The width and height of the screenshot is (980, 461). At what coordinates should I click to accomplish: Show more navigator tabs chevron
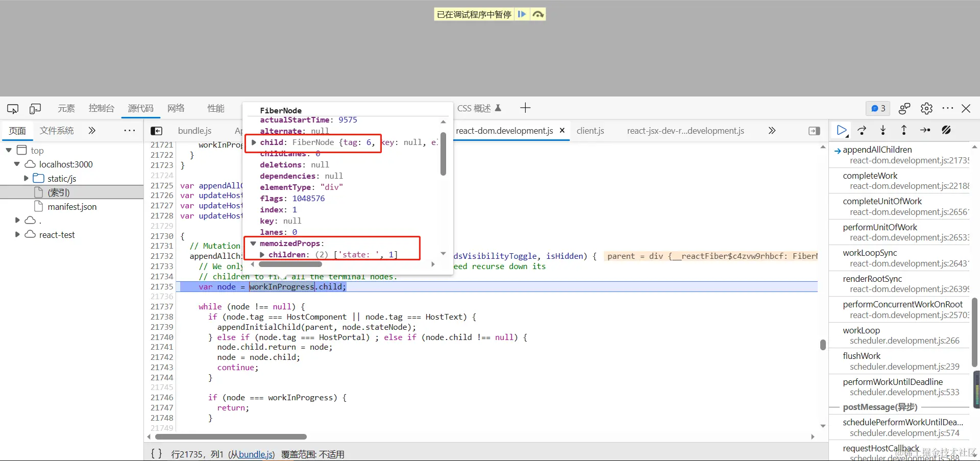click(92, 131)
